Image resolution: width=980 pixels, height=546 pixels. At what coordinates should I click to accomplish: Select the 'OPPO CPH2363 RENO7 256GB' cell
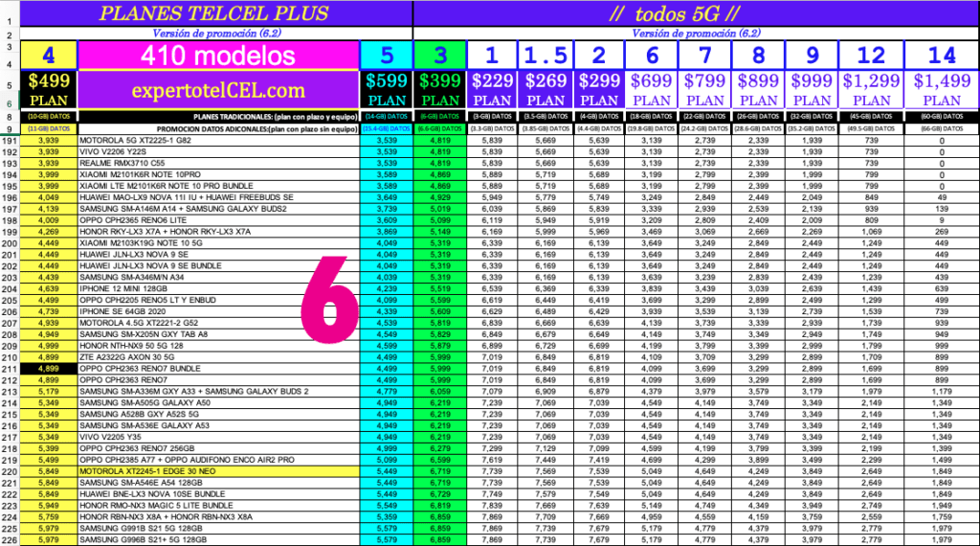point(218,448)
